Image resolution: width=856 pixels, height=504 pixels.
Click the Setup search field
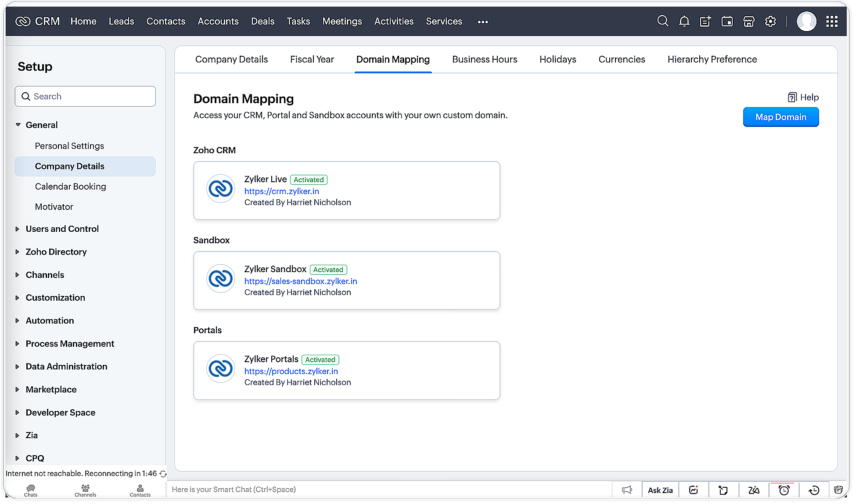pyautogui.click(x=85, y=96)
